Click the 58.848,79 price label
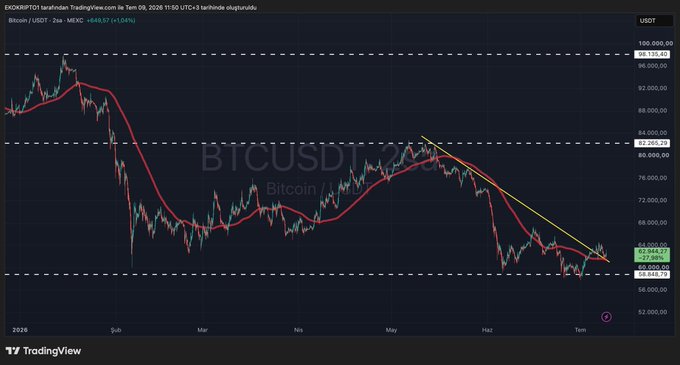Image resolution: width=680 pixels, height=365 pixels. [x=652, y=274]
